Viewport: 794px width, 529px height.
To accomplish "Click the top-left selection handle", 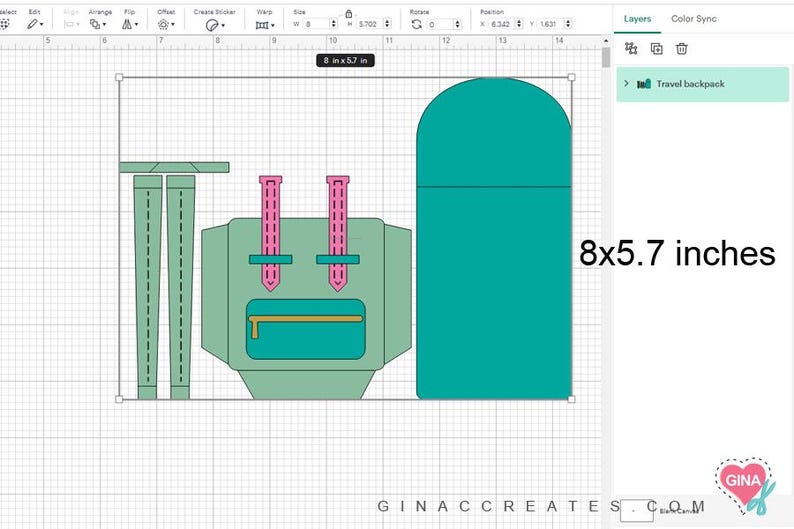I will click(x=119, y=77).
